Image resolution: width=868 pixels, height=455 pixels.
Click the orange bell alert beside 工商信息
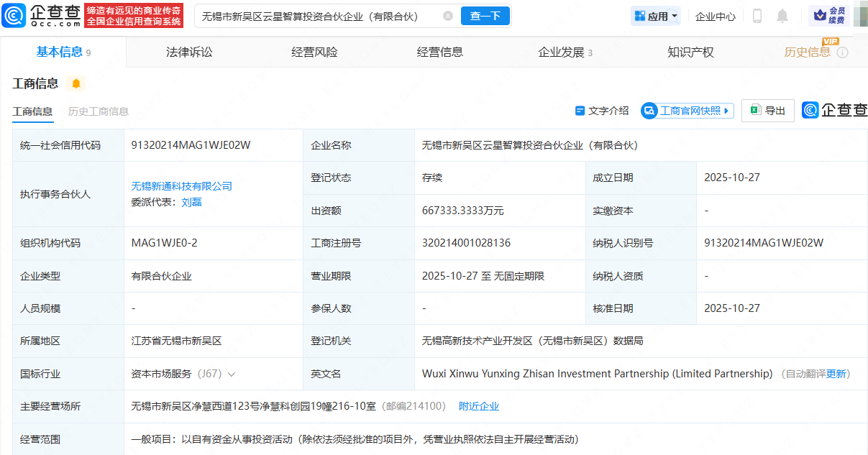click(x=76, y=83)
